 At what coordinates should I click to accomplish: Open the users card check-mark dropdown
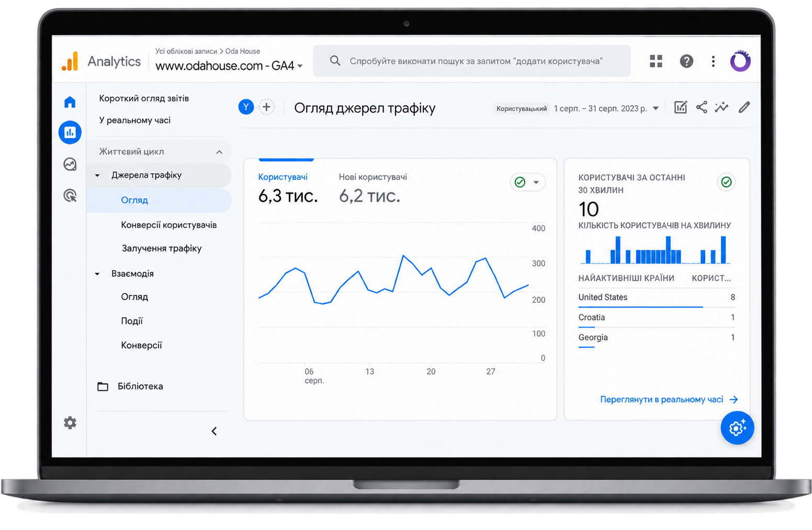[x=527, y=182]
